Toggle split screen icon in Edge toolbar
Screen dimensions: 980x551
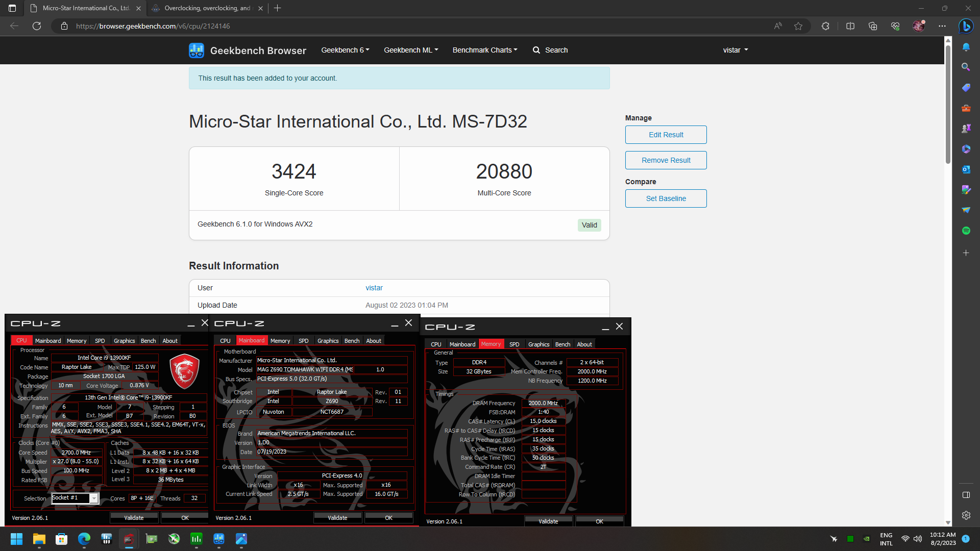(x=850, y=26)
